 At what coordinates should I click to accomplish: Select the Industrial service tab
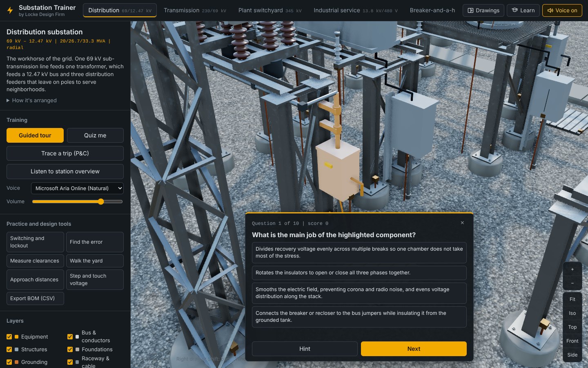[x=356, y=10]
